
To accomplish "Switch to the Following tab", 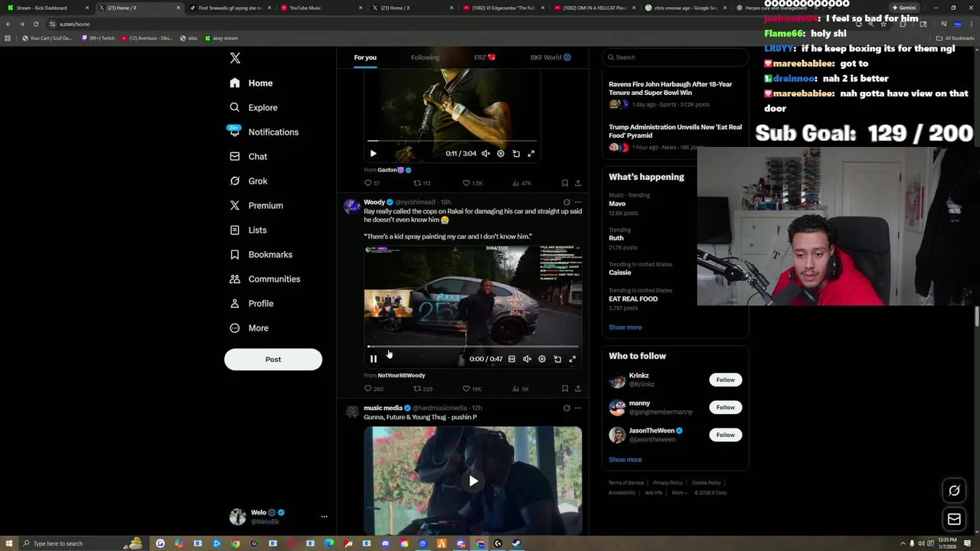I will (x=425, y=57).
